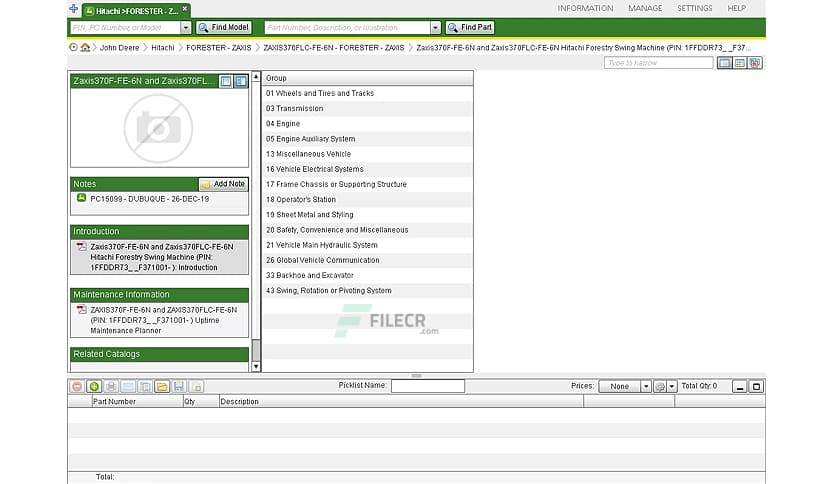This screenshot has width=836, height=484.
Task: Open group 20 Safety, Convenience and Miscellaneous
Action: coord(367,230)
